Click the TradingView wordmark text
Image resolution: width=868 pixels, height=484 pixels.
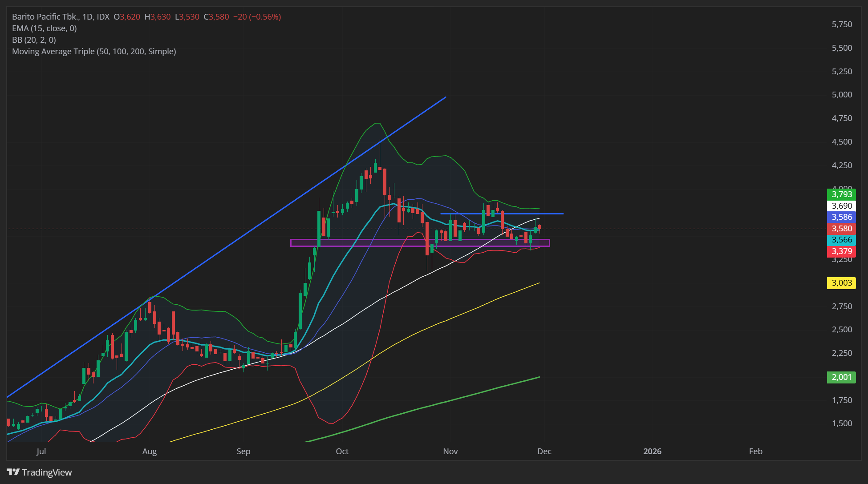click(x=47, y=472)
